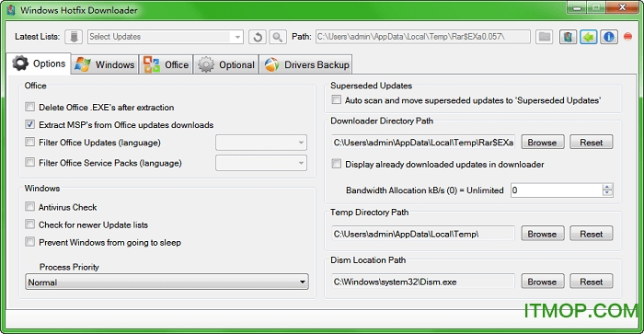Switch to the Drivers Backup tab
644x334 pixels.
coord(306,65)
